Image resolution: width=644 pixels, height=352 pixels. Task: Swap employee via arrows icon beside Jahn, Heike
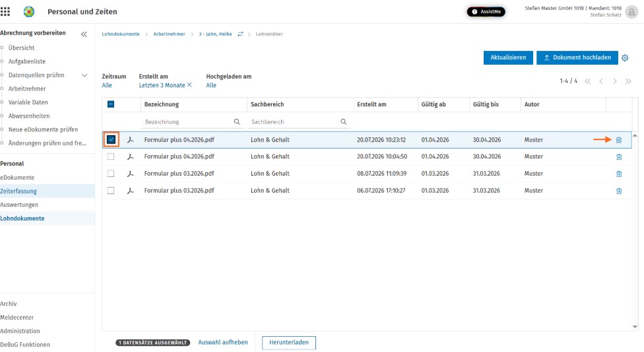[x=240, y=34]
